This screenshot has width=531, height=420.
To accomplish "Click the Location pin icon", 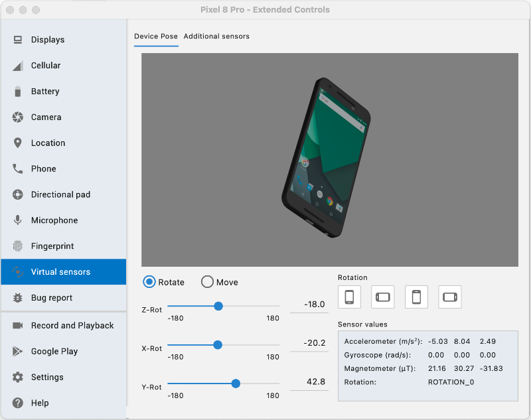I will pos(18,143).
